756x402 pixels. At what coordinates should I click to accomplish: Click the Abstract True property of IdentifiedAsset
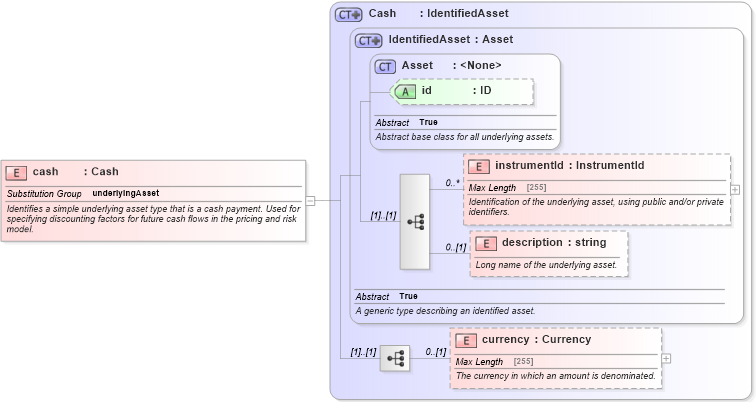coord(387,296)
